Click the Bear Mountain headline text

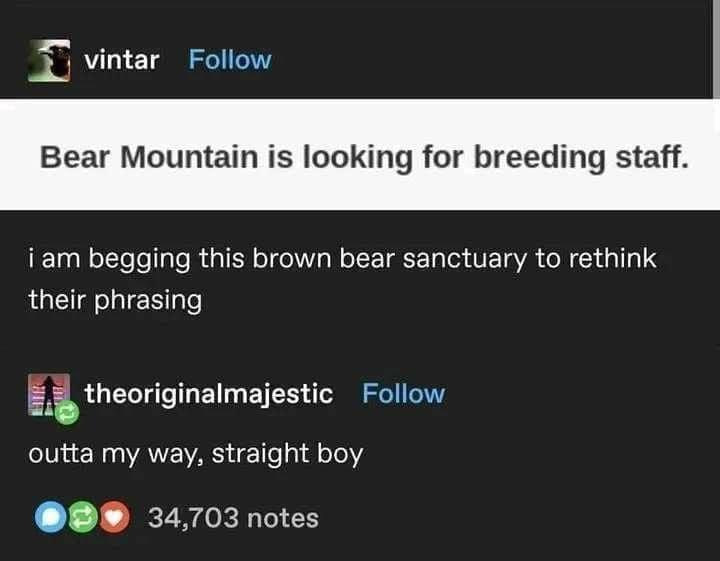pyautogui.click(x=364, y=157)
